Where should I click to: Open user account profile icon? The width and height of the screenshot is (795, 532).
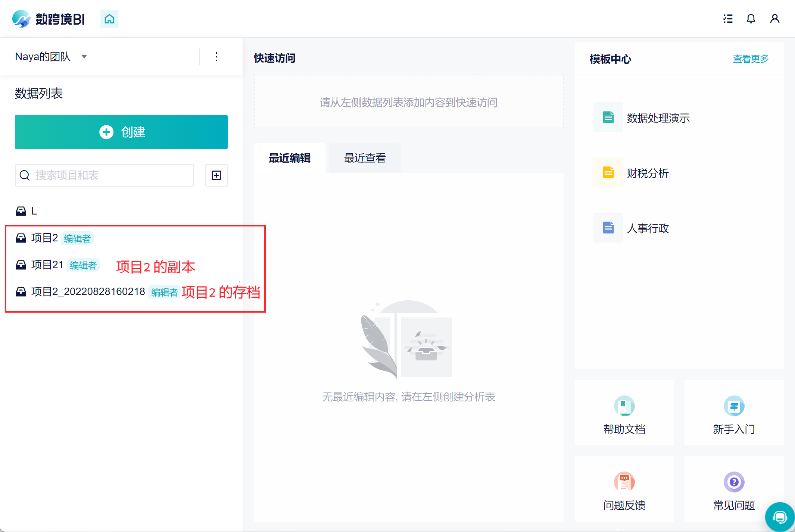(774, 19)
